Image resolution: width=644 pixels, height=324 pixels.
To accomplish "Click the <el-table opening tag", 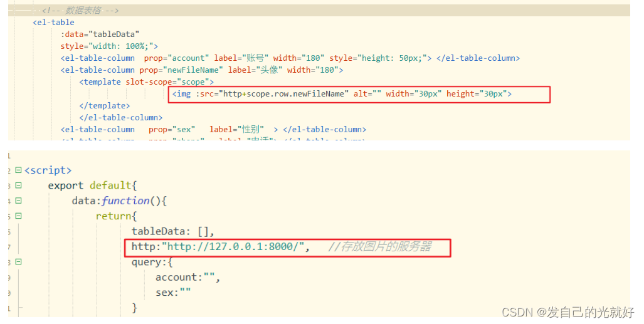I will pos(53,22).
